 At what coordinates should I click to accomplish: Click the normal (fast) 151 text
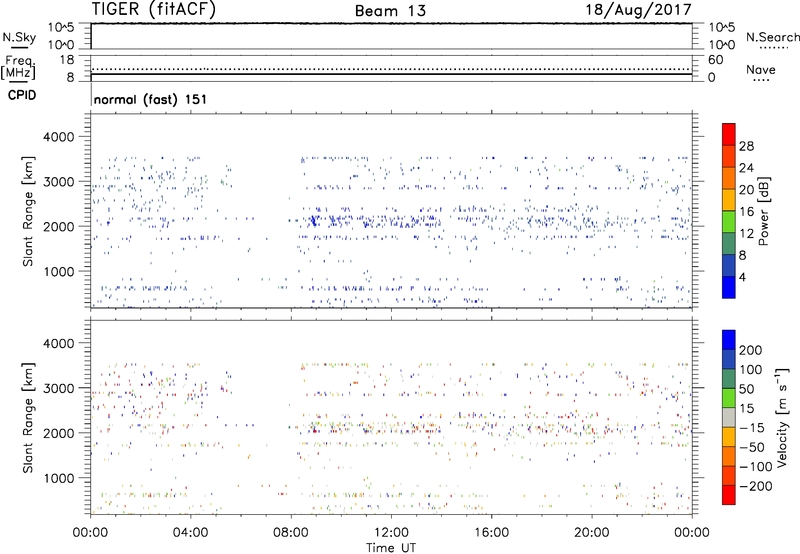[151, 99]
